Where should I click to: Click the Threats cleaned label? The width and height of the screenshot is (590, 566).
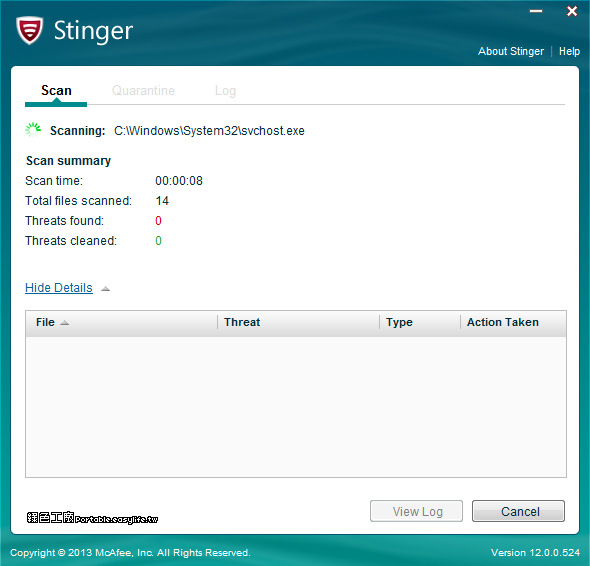71,241
